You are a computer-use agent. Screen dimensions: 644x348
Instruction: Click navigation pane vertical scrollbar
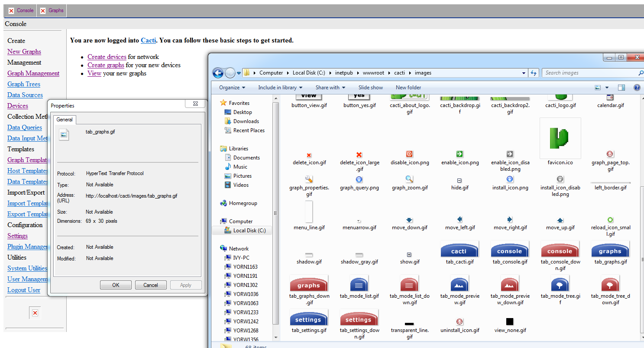(x=275, y=212)
